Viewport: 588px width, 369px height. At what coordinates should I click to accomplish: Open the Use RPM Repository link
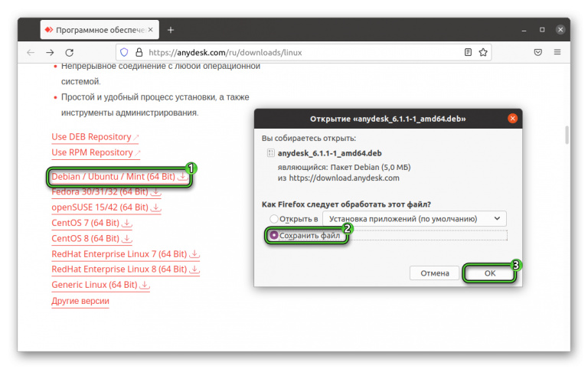[96, 152]
